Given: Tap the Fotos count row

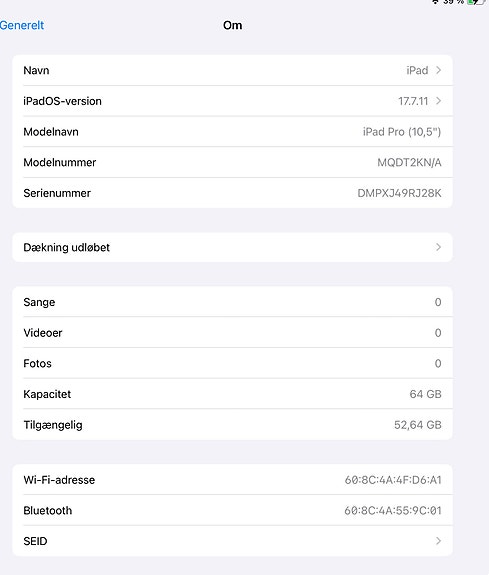Looking at the screenshot, I should 232,363.
